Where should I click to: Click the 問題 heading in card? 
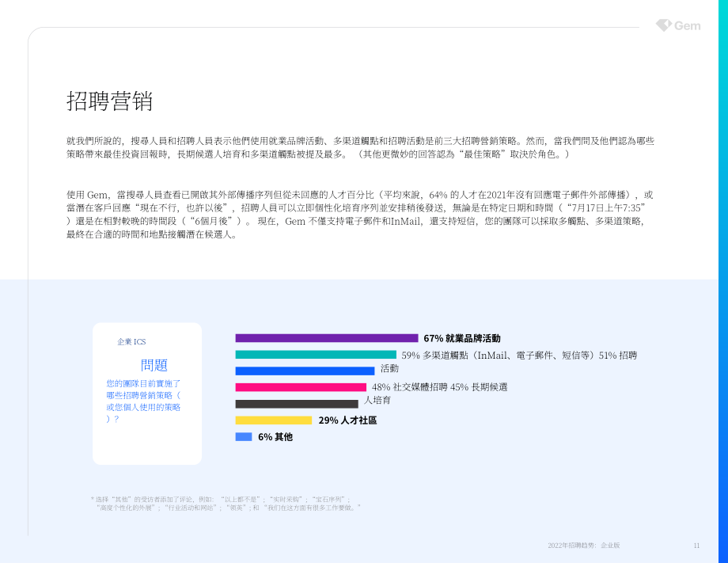[154, 365]
